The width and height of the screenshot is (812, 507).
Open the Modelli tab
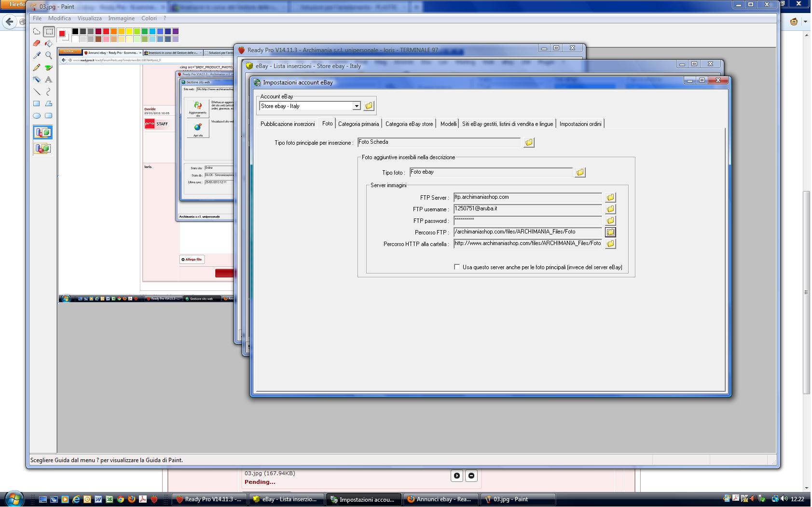click(x=448, y=124)
